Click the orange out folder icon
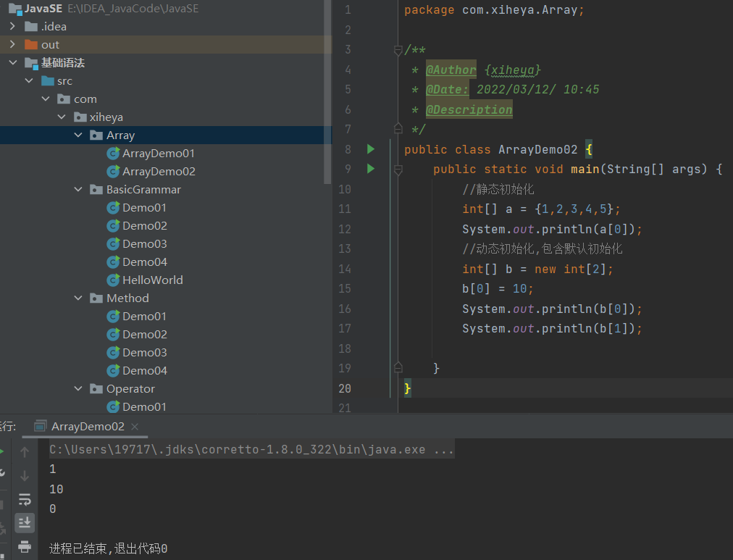 click(31, 45)
